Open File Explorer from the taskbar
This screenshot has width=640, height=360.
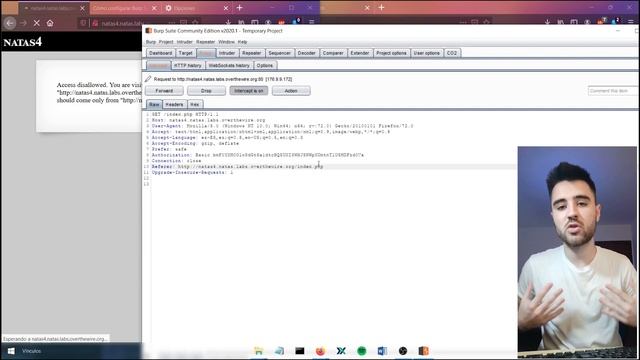(259, 351)
